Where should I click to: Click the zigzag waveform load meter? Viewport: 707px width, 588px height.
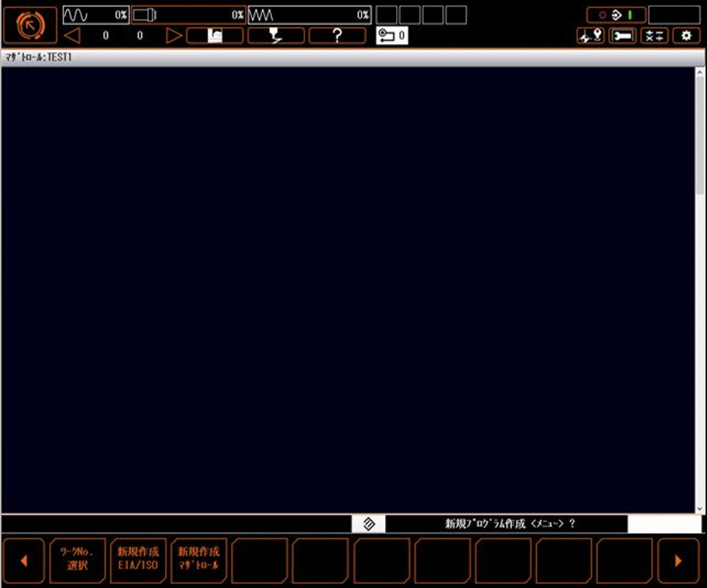coord(309,15)
